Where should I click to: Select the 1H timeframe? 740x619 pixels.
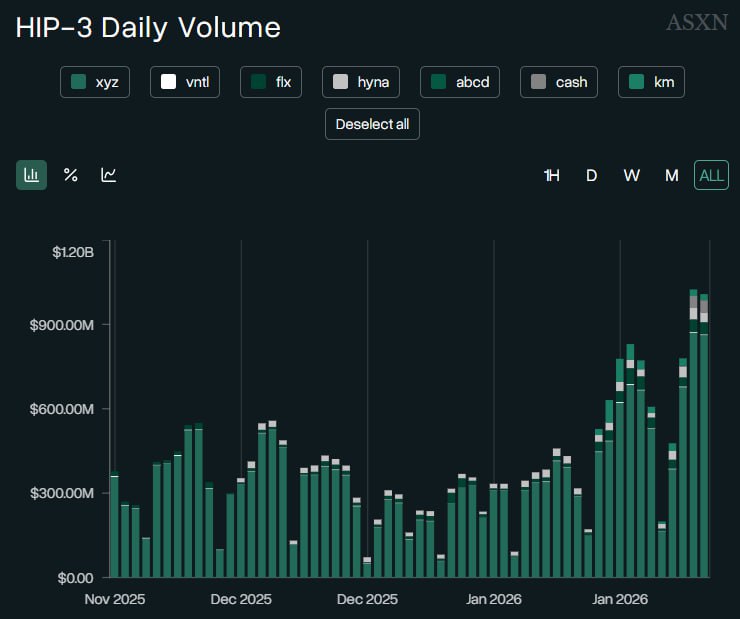[551, 175]
